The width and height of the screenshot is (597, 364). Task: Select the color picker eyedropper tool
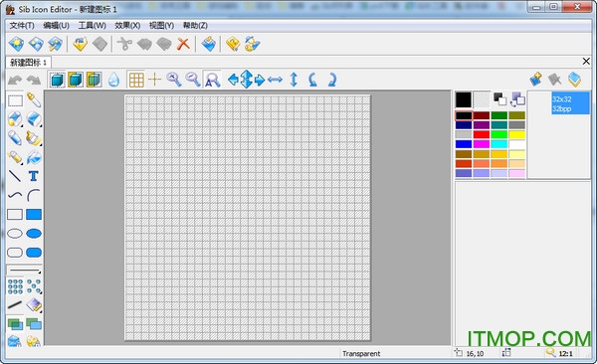tap(34, 100)
